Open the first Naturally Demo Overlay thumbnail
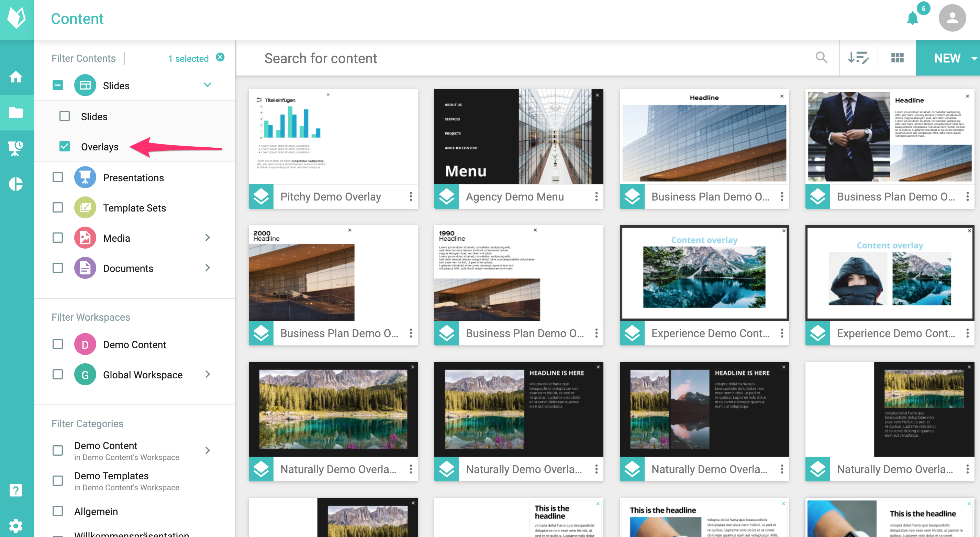The width and height of the screenshot is (980, 537). pyautogui.click(x=333, y=409)
